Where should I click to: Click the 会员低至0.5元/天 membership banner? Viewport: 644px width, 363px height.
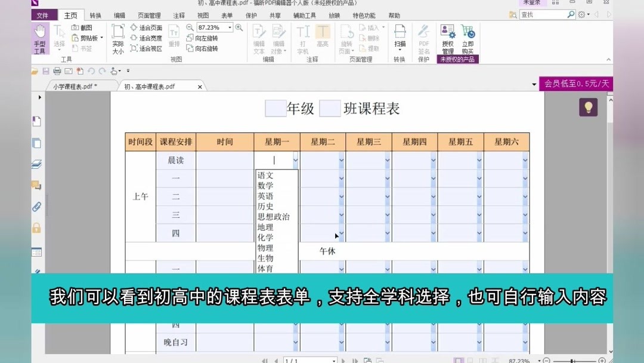[576, 84]
